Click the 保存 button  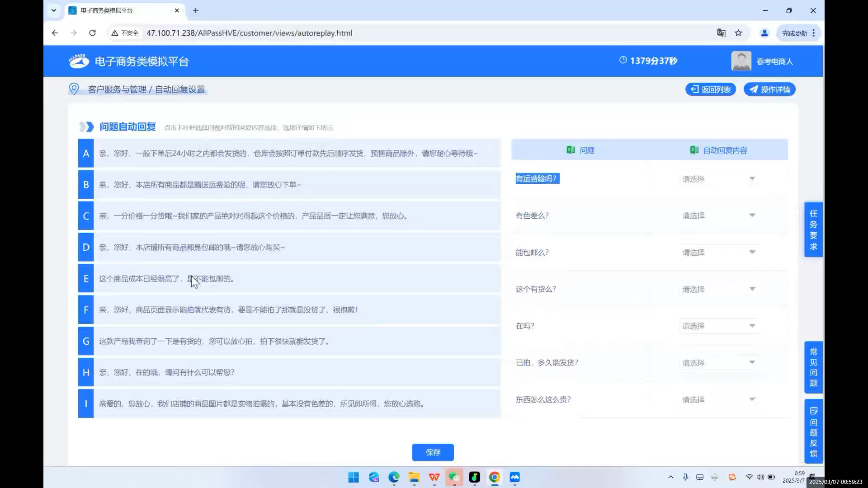(x=433, y=452)
